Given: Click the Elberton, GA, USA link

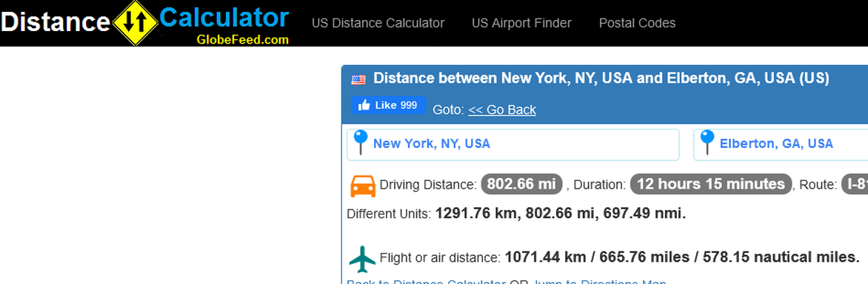Looking at the screenshot, I should coord(776,143).
